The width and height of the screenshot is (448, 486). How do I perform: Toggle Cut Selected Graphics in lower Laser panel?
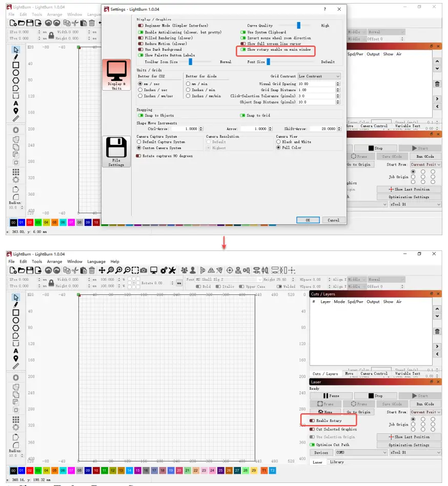pyautogui.click(x=312, y=429)
